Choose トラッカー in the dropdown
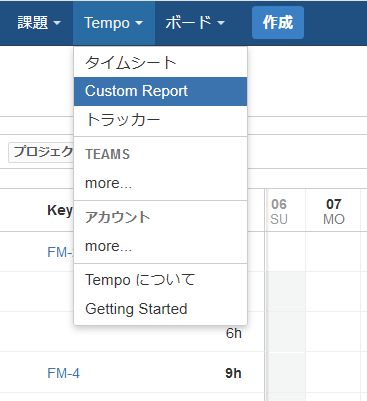367x401 pixels. click(160, 120)
